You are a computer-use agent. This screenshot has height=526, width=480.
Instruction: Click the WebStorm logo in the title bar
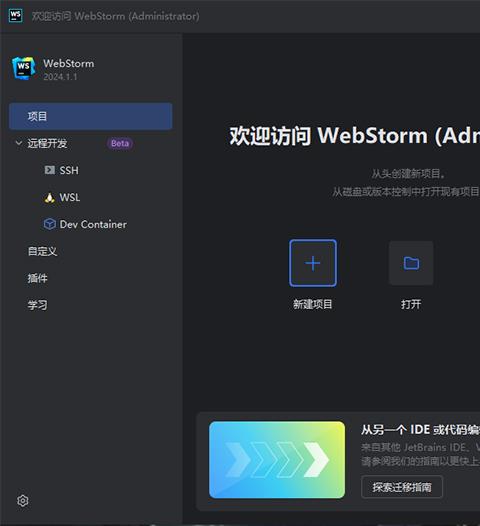[x=15, y=15]
